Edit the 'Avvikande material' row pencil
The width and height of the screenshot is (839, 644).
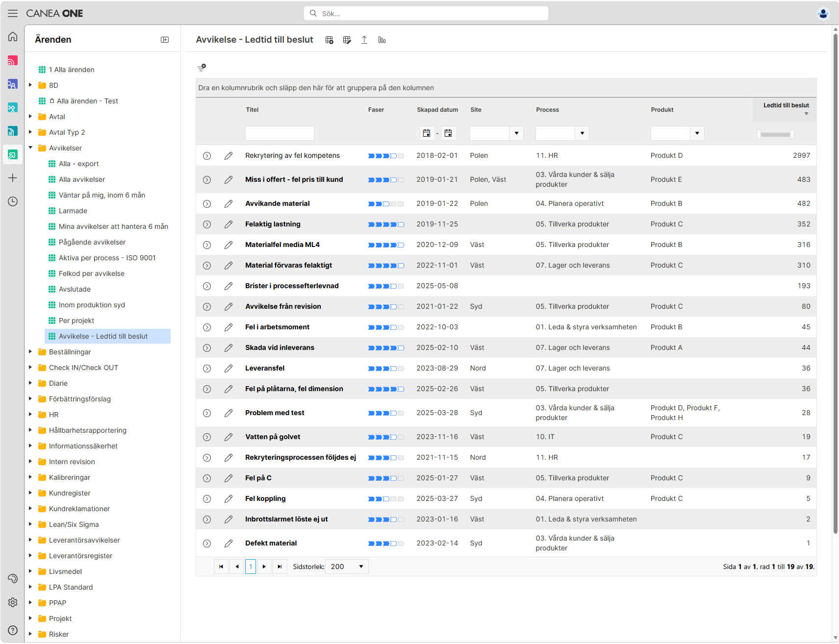click(229, 203)
